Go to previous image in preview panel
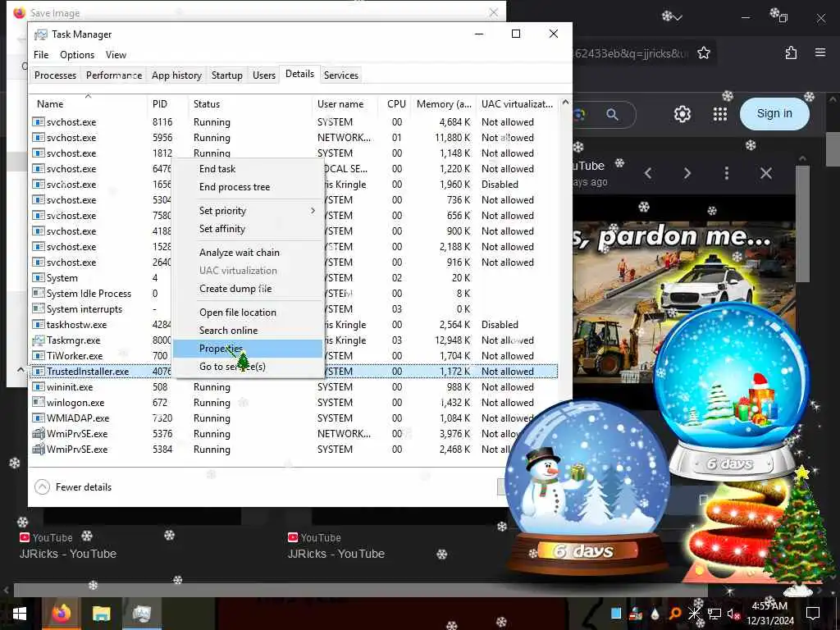Image resolution: width=840 pixels, height=630 pixels. click(x=648, y=173)
